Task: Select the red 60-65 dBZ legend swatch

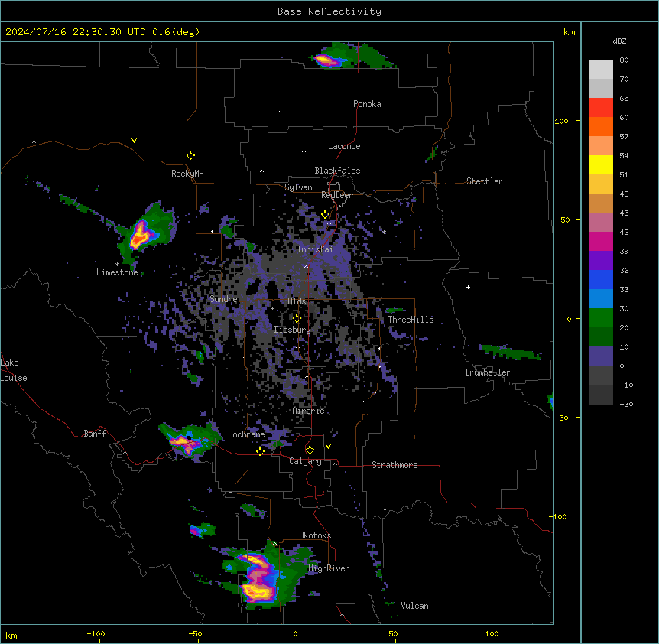Action: (601, 108)
